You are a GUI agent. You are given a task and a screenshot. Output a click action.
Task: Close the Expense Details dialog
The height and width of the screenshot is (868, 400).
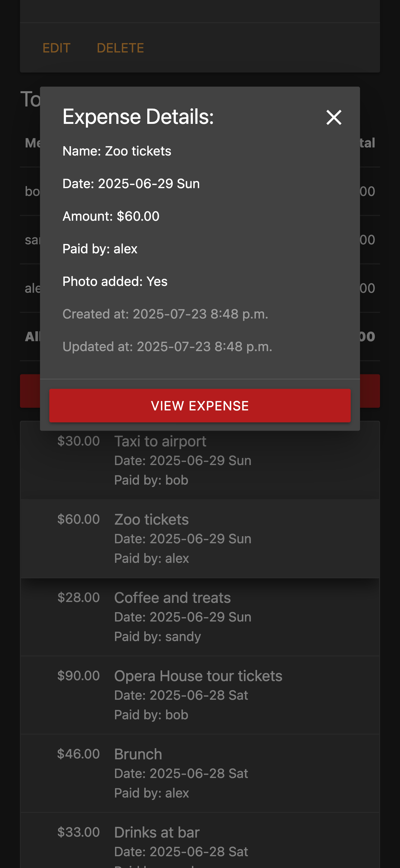[x=334, y=117]
